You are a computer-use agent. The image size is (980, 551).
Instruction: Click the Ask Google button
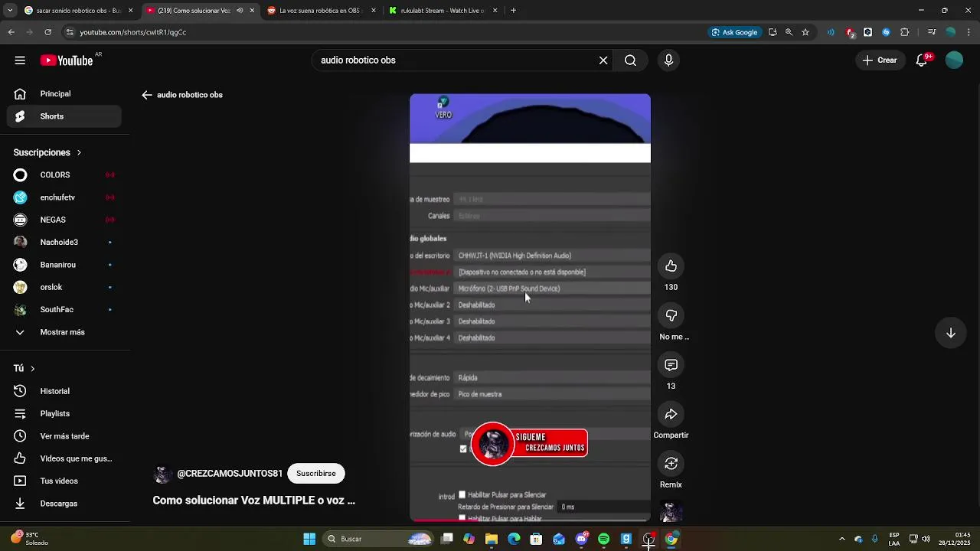[735, 32]
